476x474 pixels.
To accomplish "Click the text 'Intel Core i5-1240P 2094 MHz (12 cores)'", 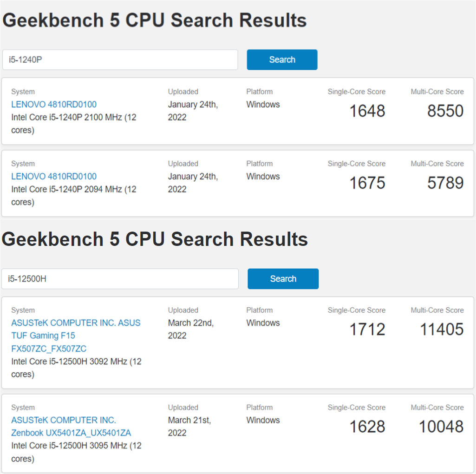I will tap(74, 196).
